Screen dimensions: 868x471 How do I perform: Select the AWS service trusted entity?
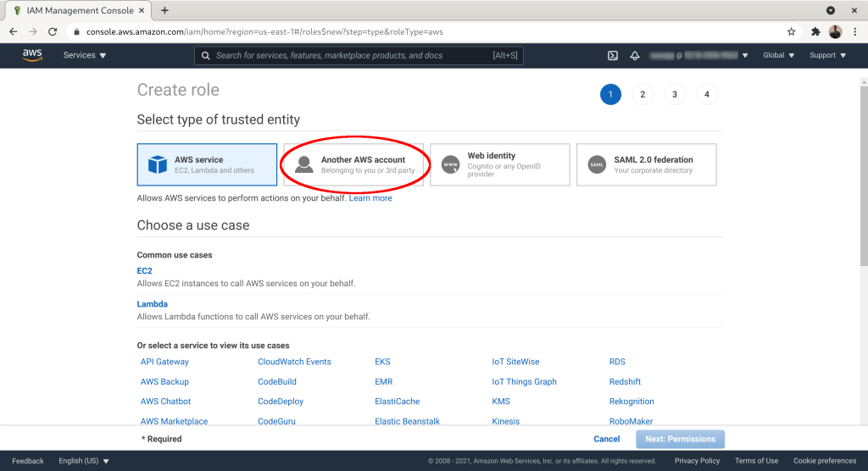coord(207,164)
